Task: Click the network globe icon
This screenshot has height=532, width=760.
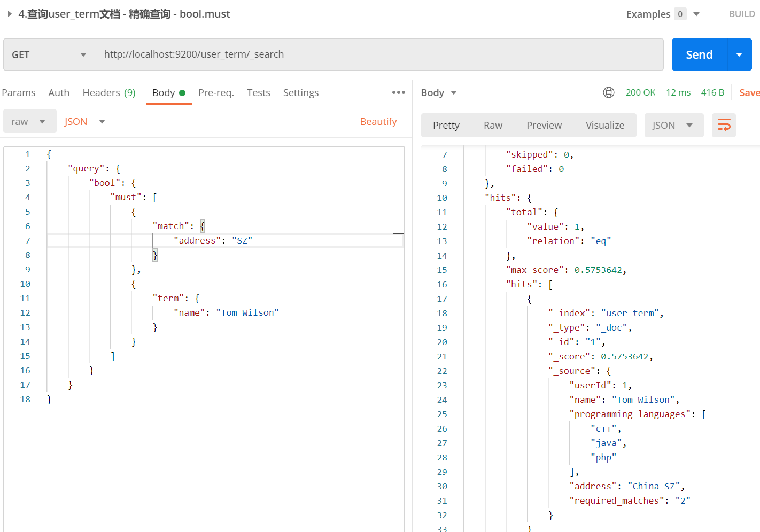Action: 609,92
